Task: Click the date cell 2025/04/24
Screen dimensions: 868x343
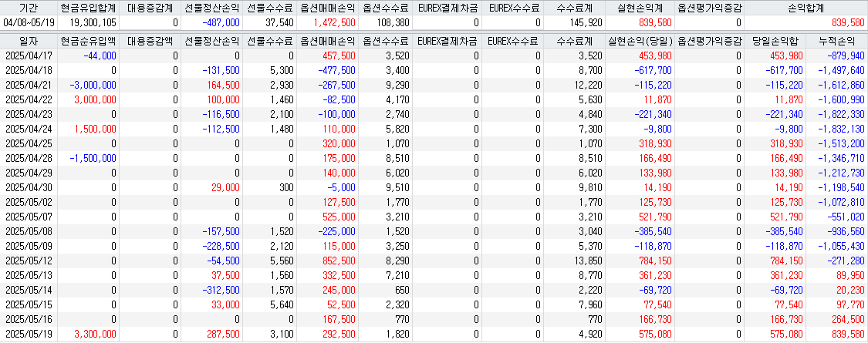Action: 29,129
